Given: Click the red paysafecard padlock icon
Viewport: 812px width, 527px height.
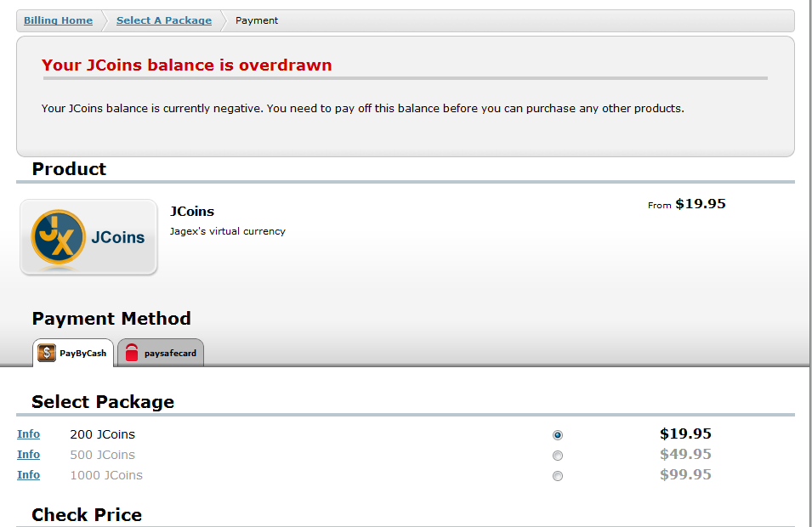Looking at the screenshot, I should [132, 353].
